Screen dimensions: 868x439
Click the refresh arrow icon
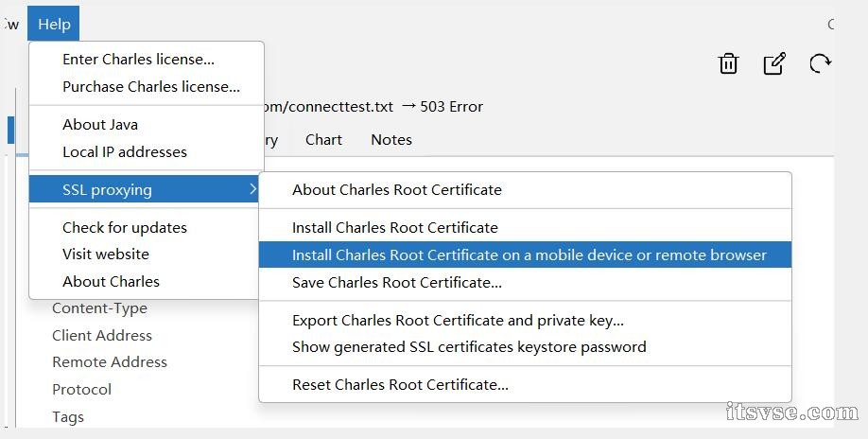820,63
